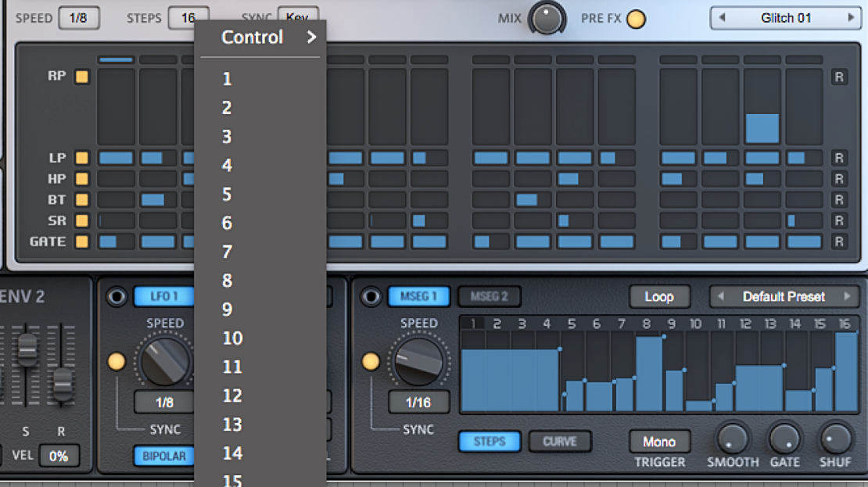The width and height of the screenshot is (868, 487).
Task: Expand the Control submenu chevron
Action: coord(311,37)
